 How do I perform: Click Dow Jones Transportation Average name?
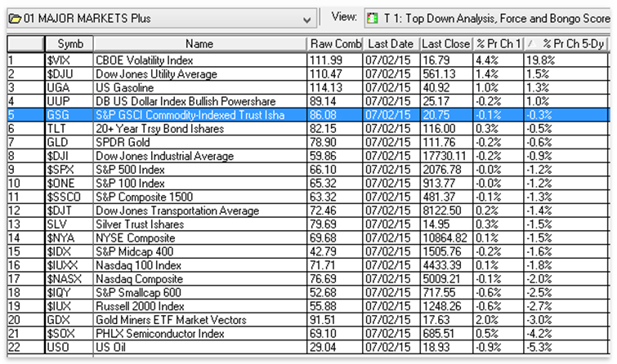pyautogui.click(x=177, y=211)
